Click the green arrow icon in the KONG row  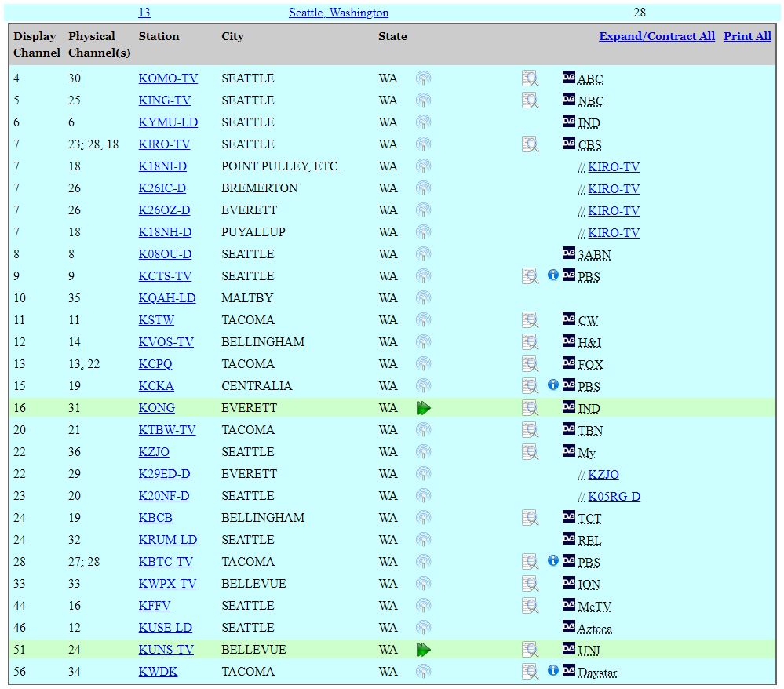click(x=424, y=408)
